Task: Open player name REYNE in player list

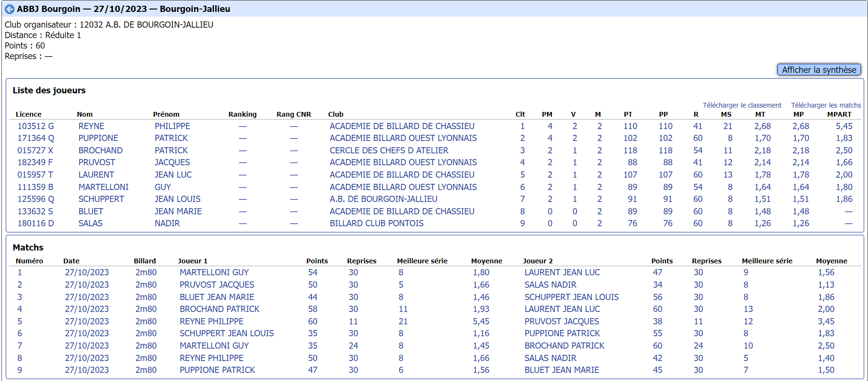Action: (91, 126)
